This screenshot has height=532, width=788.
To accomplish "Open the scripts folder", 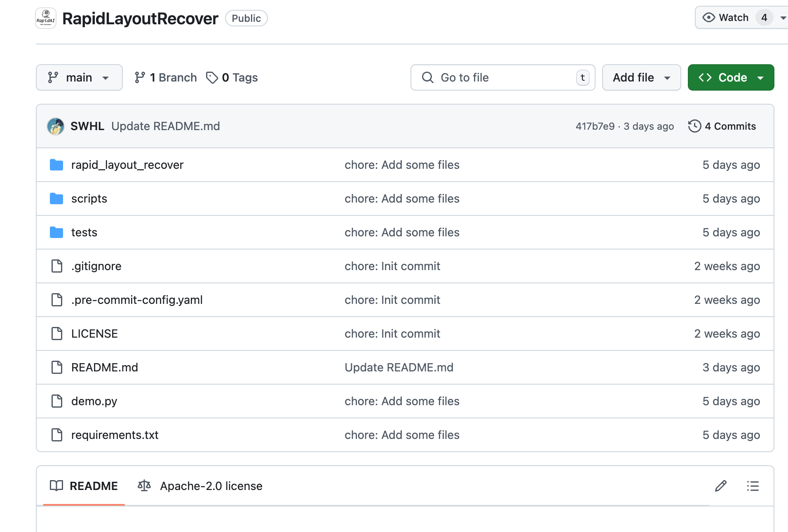I will click(x=89, y=199).
